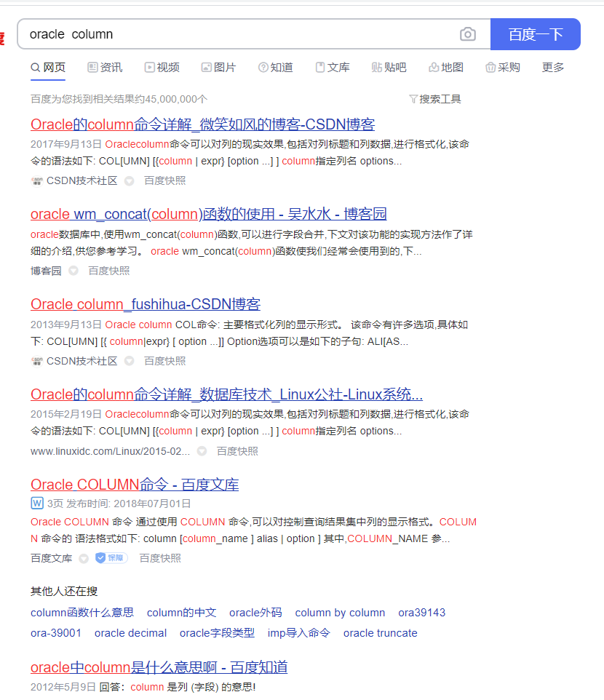Click 百度文库 source link
604x700 pixels.
click(52, 559)
